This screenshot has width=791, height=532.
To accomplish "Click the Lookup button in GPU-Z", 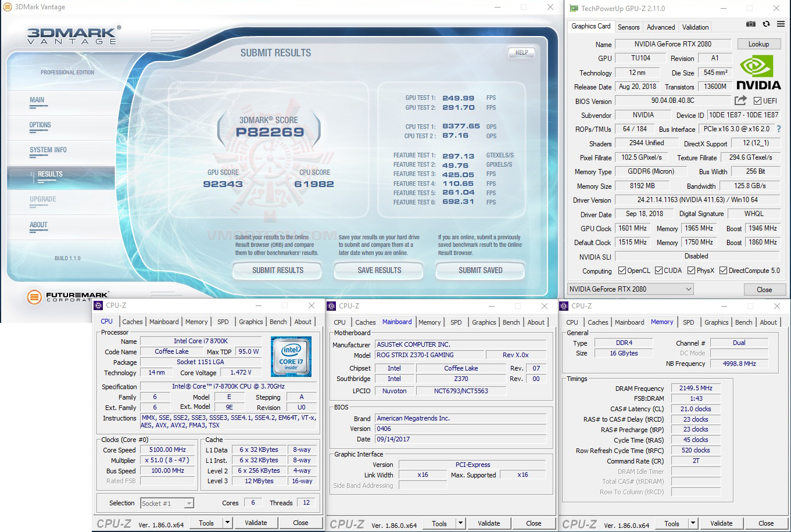I will [x=759, y=44].
